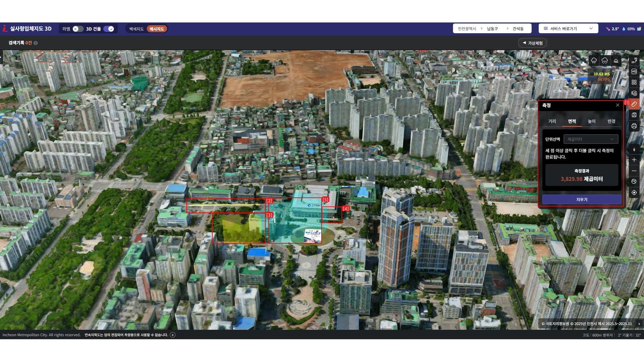The height and width of the screenshot is (362, 644).
Task: Click the HQ high quality icon
Action: pos(634,71)
